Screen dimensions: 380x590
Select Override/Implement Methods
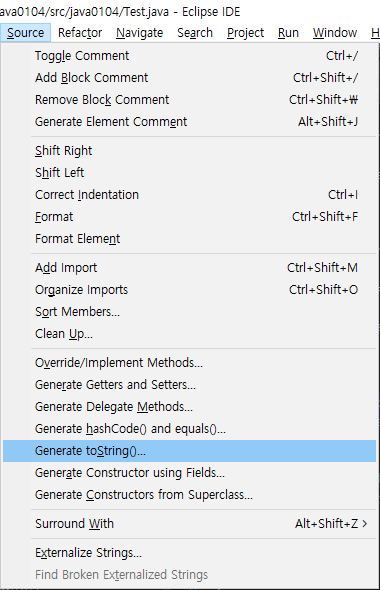[189, 363]
